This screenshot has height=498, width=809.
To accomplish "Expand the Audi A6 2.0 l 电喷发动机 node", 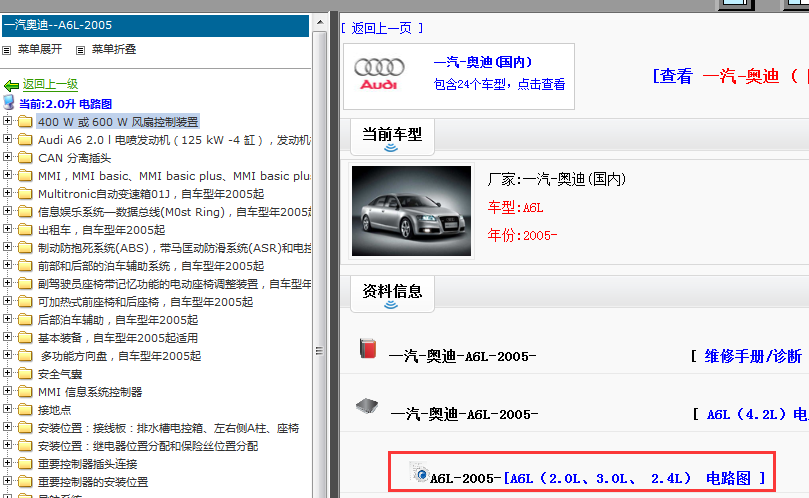I will point(7,139).
